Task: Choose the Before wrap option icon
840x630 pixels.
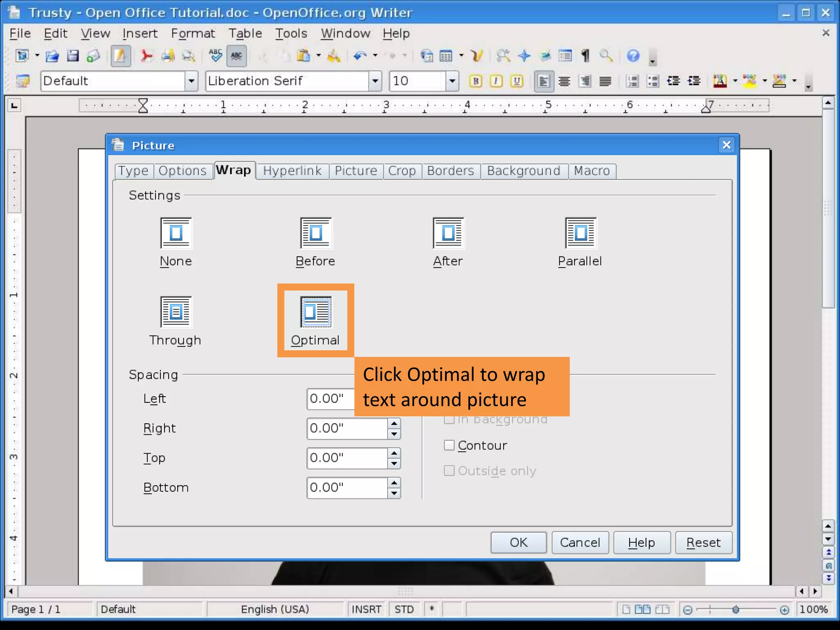Action: 315,233
